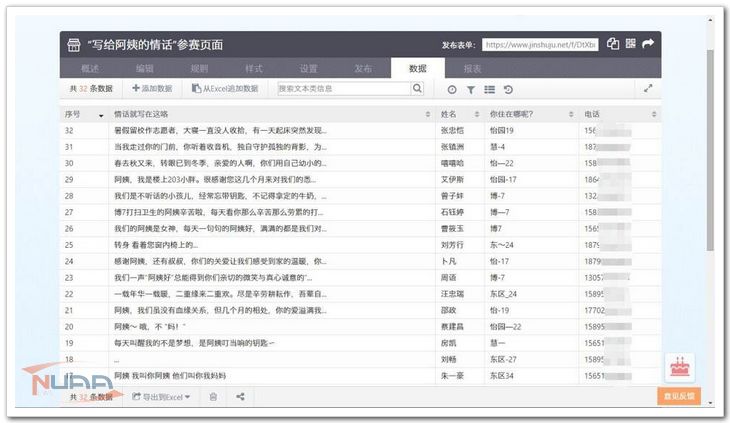730x423 pixels.
Task: Click the copy form link icon
Action: pos(612,44)
